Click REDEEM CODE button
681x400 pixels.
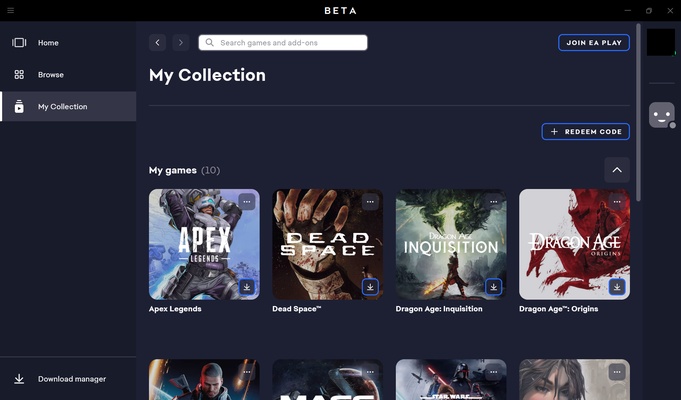pyautogui.click(x=585, y=132)
